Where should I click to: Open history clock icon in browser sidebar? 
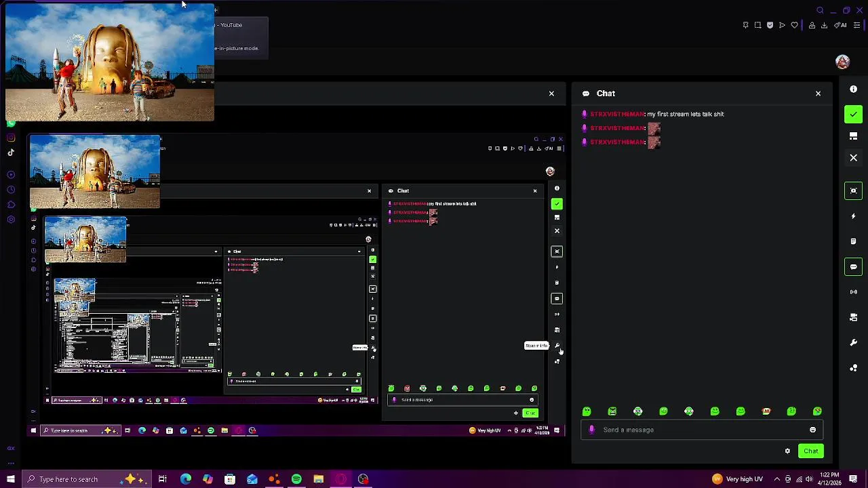(11, 190)
